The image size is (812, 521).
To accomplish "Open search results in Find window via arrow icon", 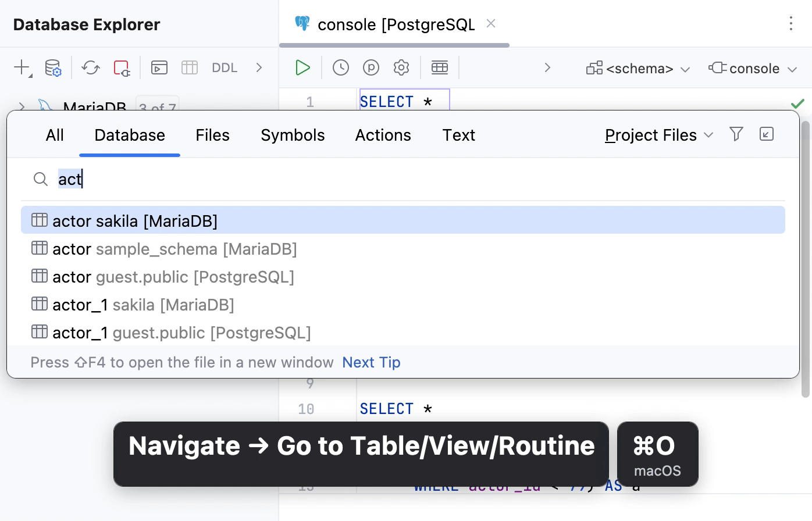I will [x=767, y=134].
